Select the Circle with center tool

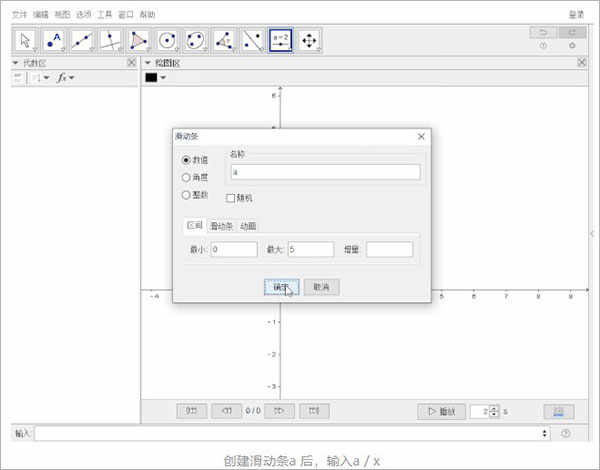click(167, 40)
